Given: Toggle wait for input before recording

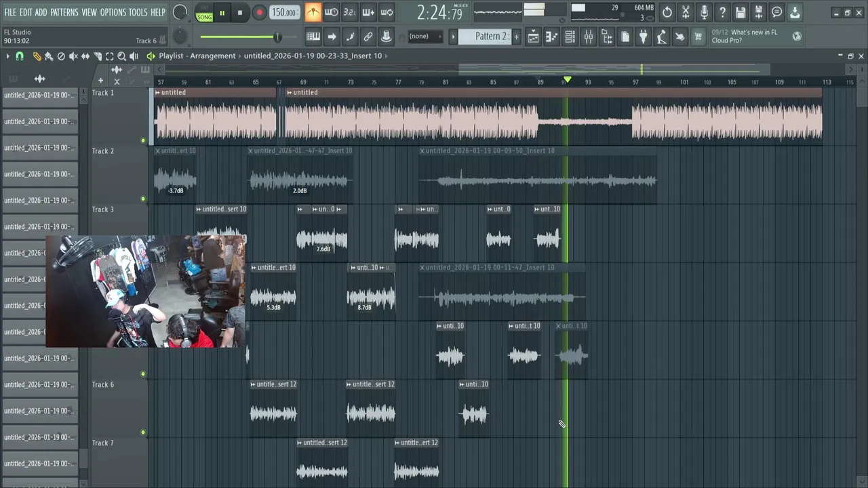Looking at the screenshot, I should coord(332,12).
